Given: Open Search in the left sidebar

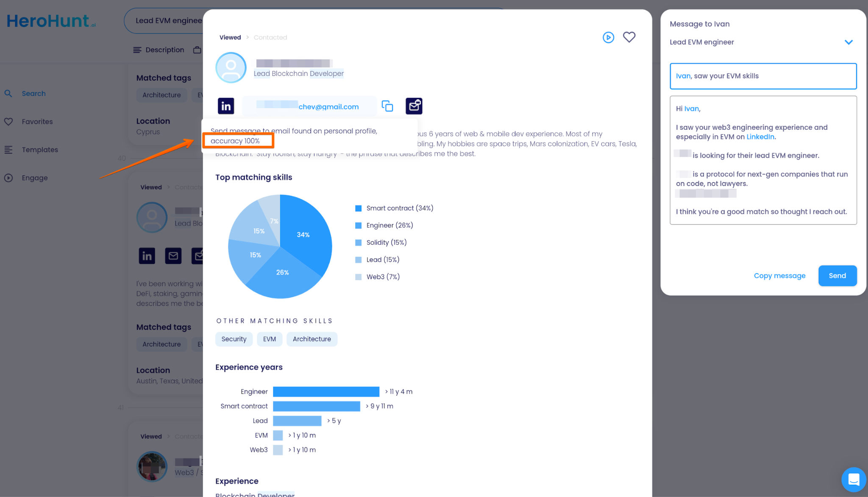Looking at the screenshot, I should click(x=33, y=93).
